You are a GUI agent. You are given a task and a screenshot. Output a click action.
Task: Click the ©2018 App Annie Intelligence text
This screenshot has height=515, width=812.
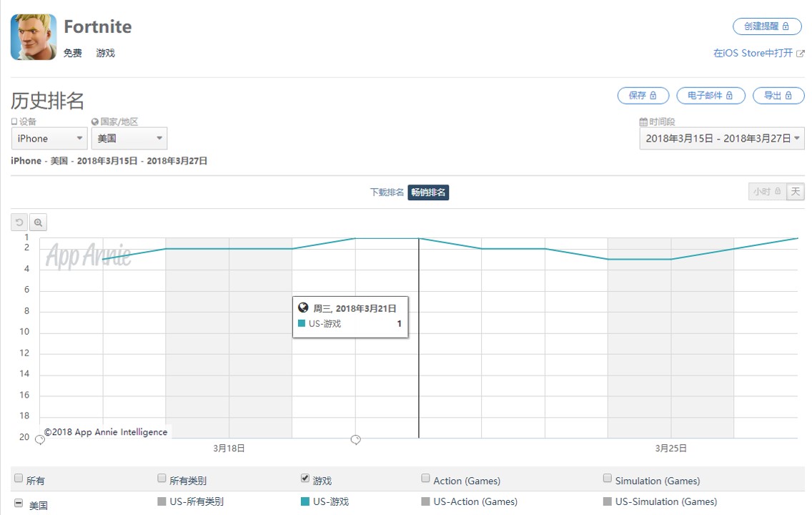click(106, 432)
